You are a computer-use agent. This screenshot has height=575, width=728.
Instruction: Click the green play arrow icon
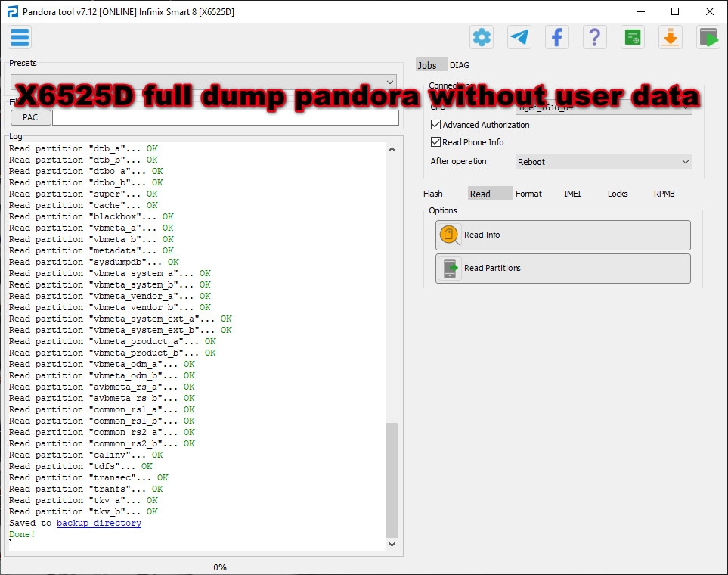[x=708, y=37]
